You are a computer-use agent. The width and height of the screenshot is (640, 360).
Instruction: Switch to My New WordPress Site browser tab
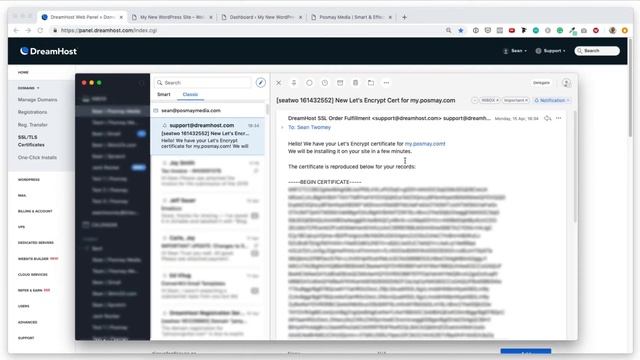point(172,17)
